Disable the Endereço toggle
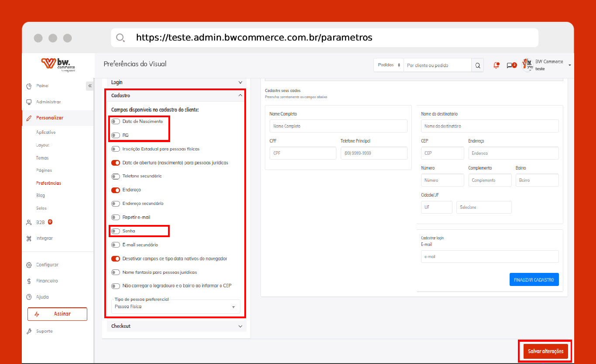Screen dimensions: 596x364 tap(116, 190)
